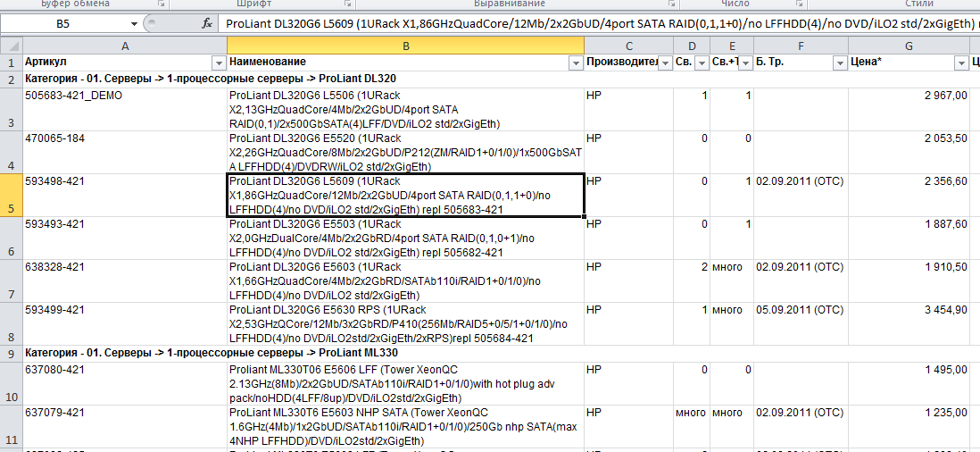Select row 2 header
The image size is (980, 452).
pyautogui.click(x=12, y=80)
